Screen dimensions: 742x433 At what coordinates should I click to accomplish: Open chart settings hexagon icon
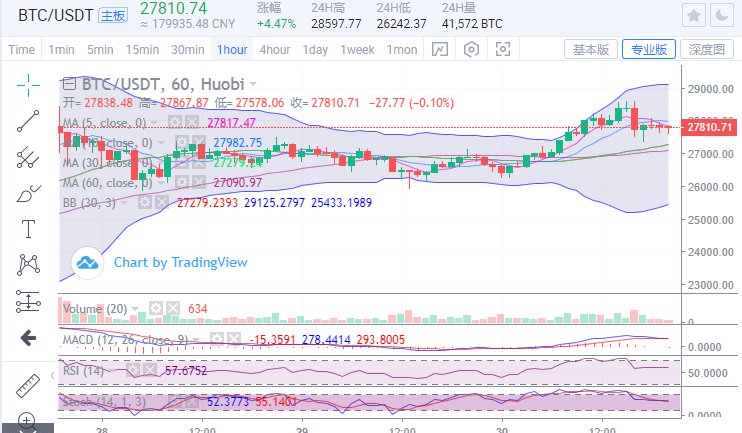coord(471,49)
